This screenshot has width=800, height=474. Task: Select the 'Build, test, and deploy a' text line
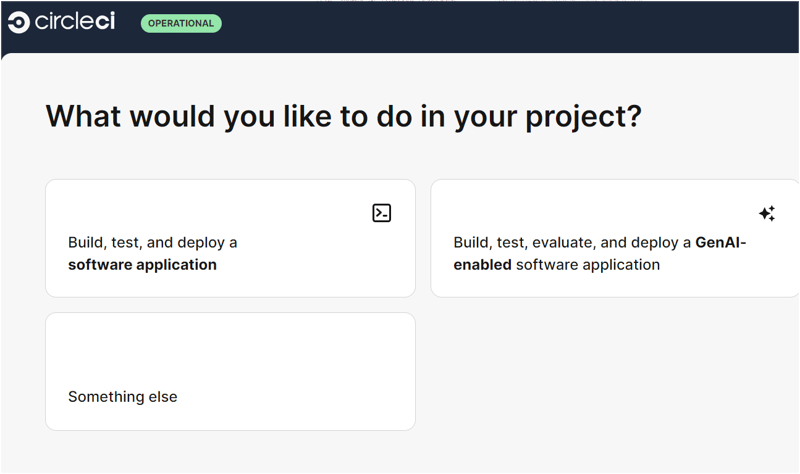pyautogui.click(x=153, y=243)
